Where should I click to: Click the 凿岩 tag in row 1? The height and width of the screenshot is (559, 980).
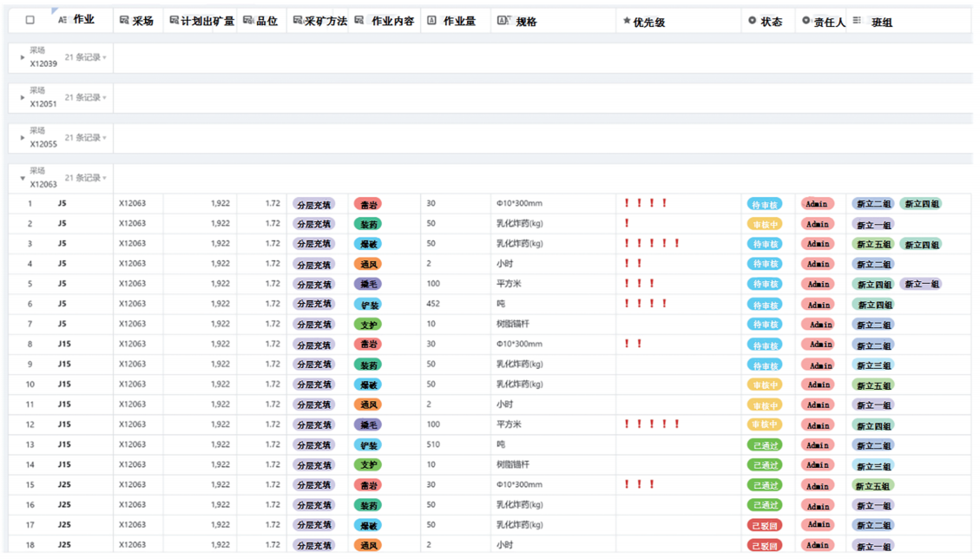368,204
